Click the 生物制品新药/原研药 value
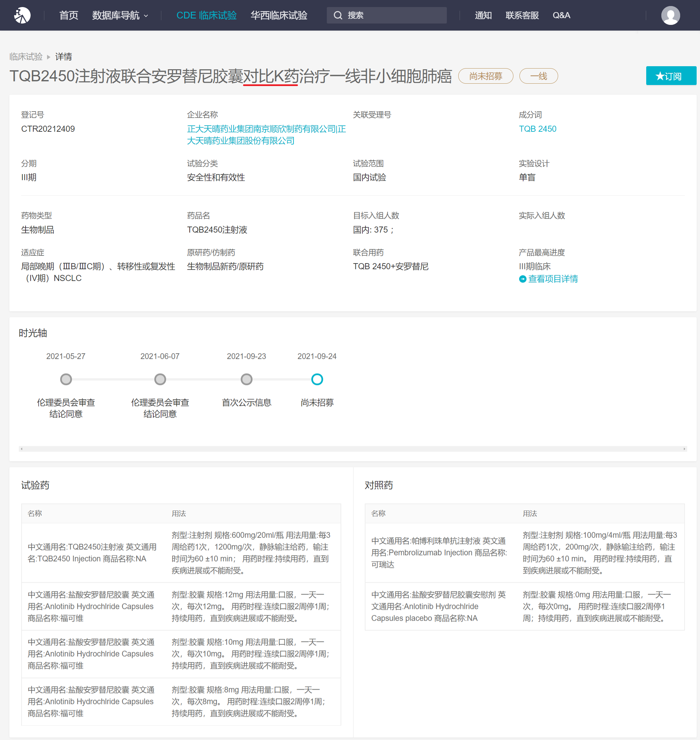 point(225,266)
